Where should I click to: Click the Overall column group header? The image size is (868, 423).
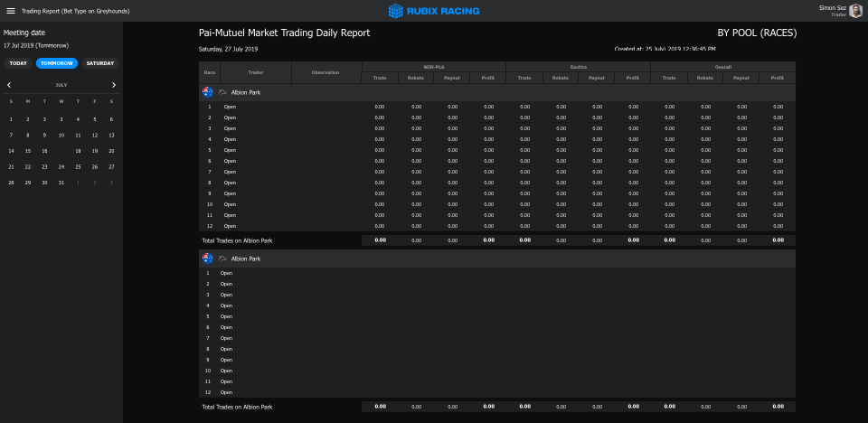point(722,67)
